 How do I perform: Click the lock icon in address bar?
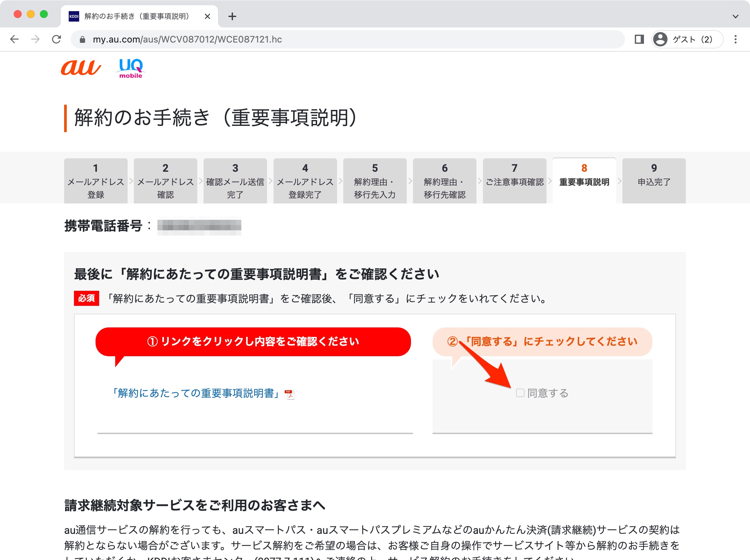82,40
